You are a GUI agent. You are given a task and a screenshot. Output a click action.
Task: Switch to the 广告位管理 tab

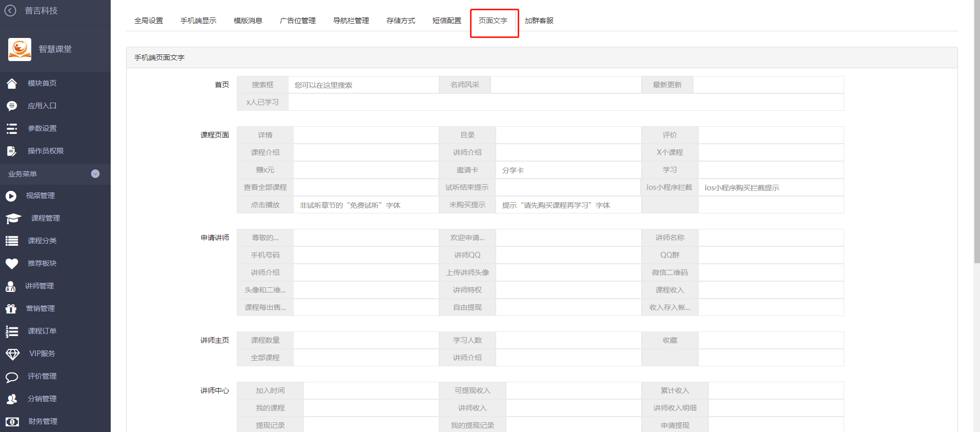pos(298,21)
